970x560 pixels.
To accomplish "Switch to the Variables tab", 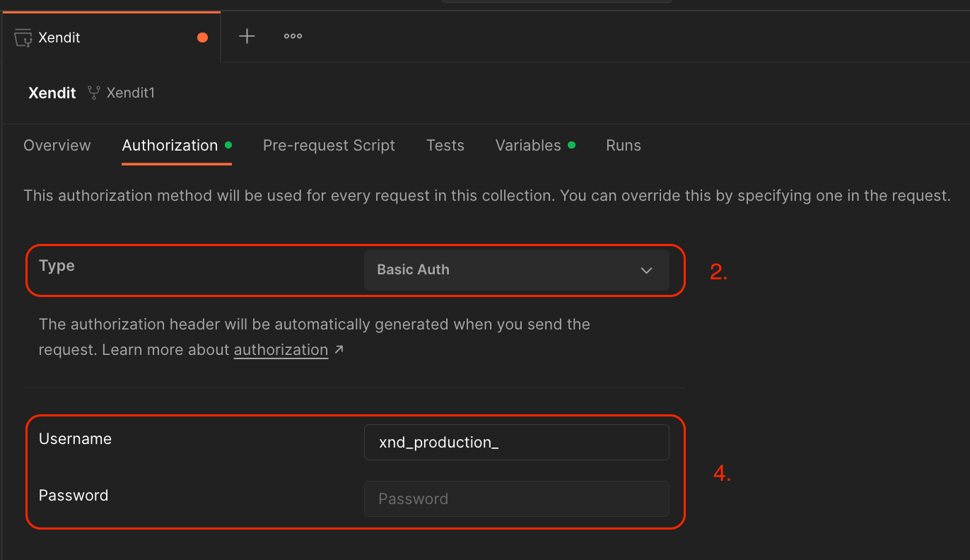I will (528, 146).
